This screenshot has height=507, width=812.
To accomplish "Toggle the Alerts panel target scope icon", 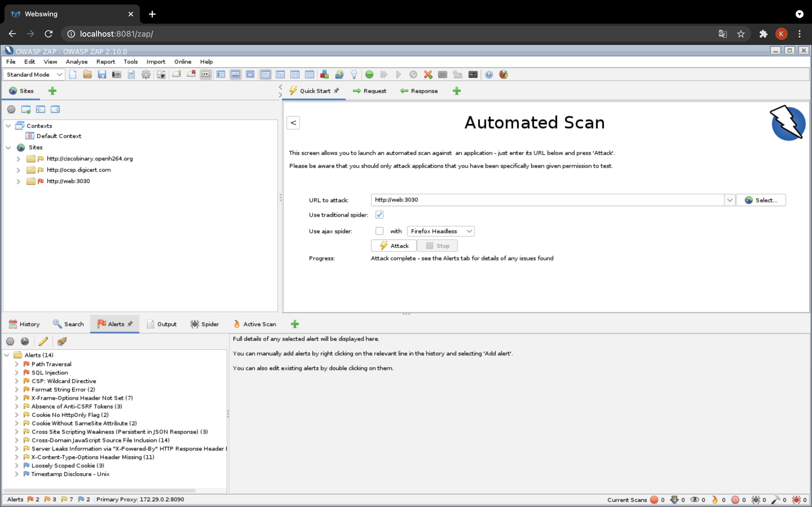I will click(x=10, y=341).
